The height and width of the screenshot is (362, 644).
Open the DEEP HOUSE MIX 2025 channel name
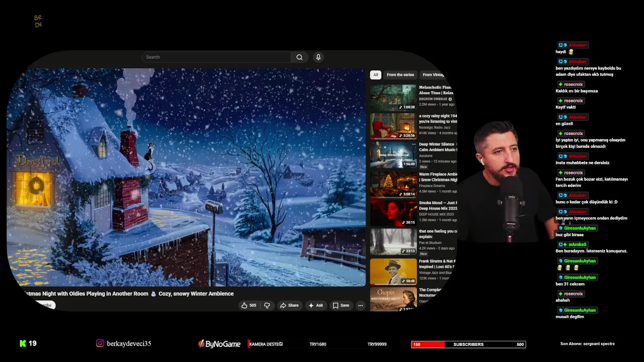(x=436, y=214)
